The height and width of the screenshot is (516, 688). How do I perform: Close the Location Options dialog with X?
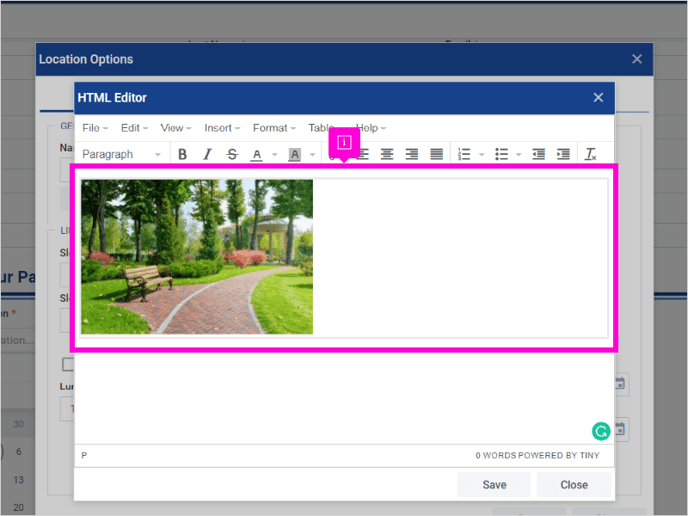tap(637, 59)
